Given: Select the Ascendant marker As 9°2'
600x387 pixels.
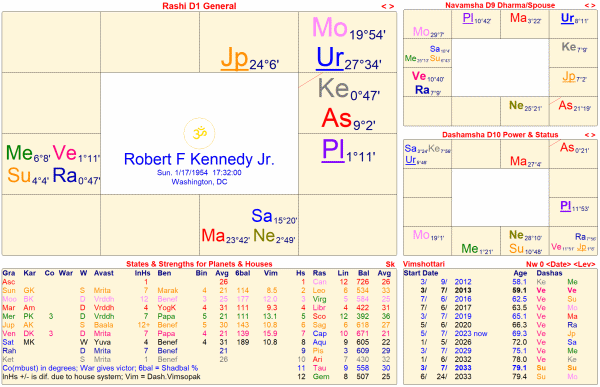Looking at the screenshot, I should [336, 118].
